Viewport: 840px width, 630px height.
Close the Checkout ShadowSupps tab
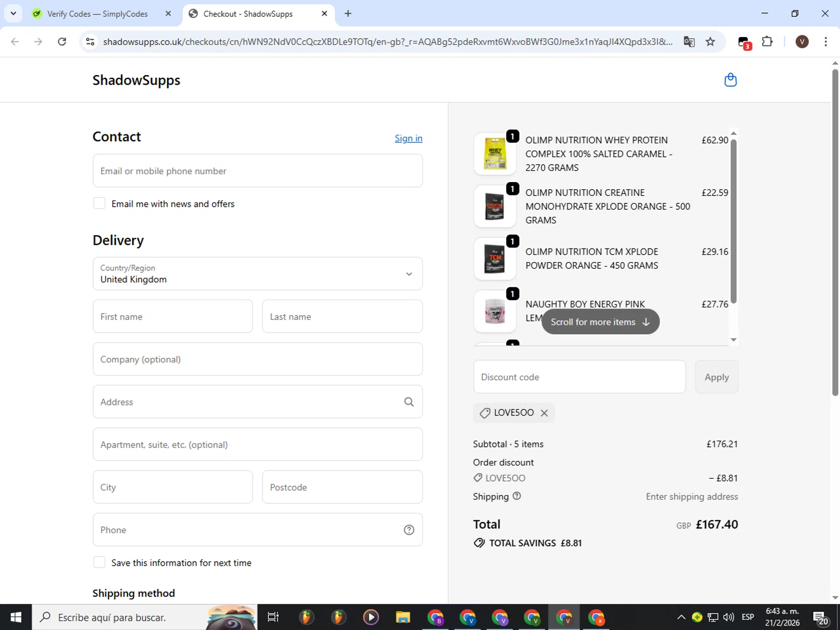pos(324,13)
